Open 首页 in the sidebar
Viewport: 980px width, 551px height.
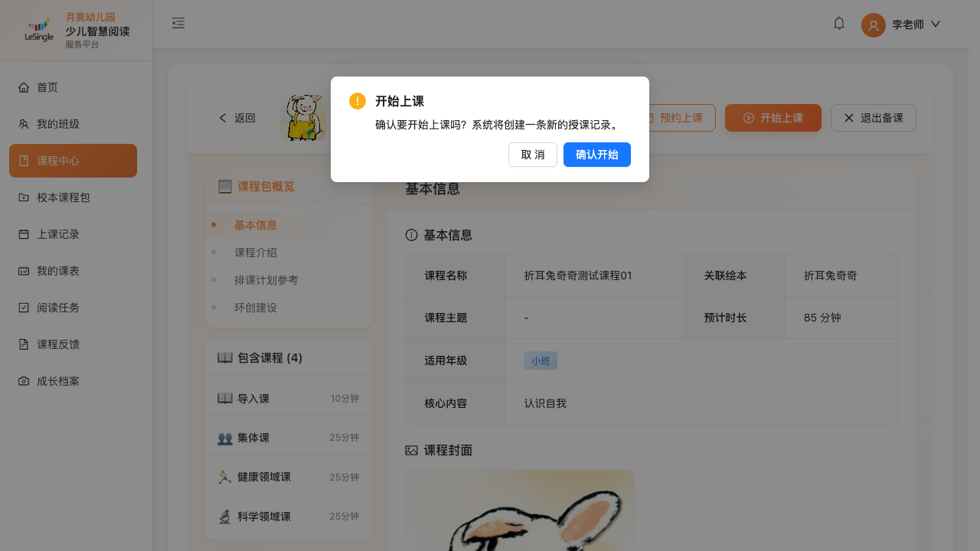[x=47, y=87]
